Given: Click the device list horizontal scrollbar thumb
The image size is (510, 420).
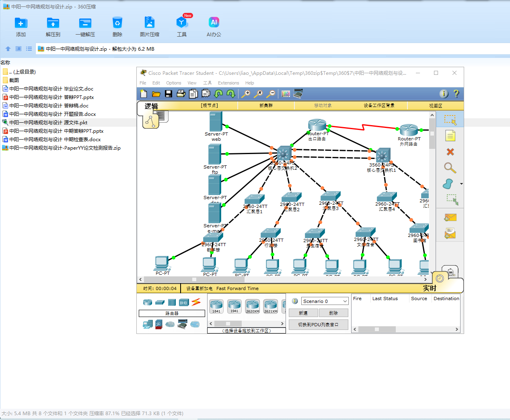Looking at the screenshot, I should coord(228,323).
